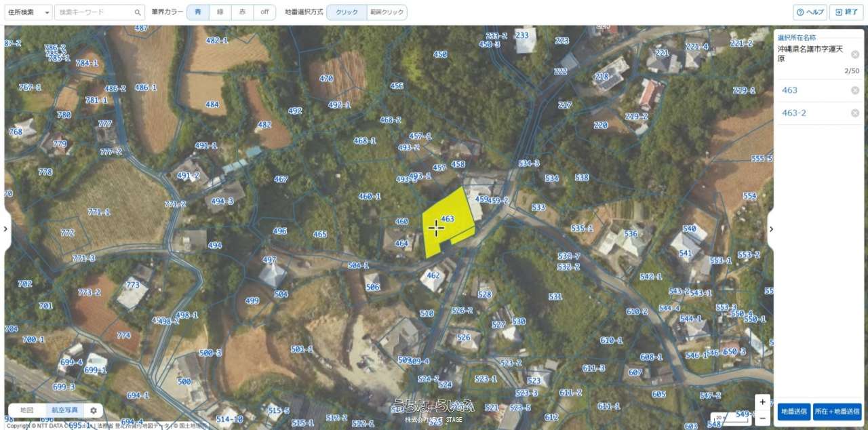Zoom in with the plus button

coord(763,402)
